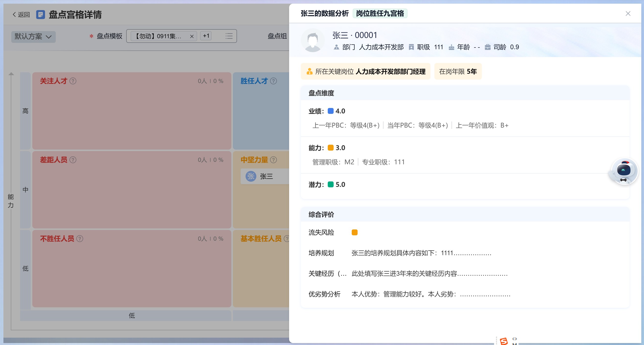644x345 pixels.
Task: Click the 优劣势分析 description text
Action: pos(431,294)
